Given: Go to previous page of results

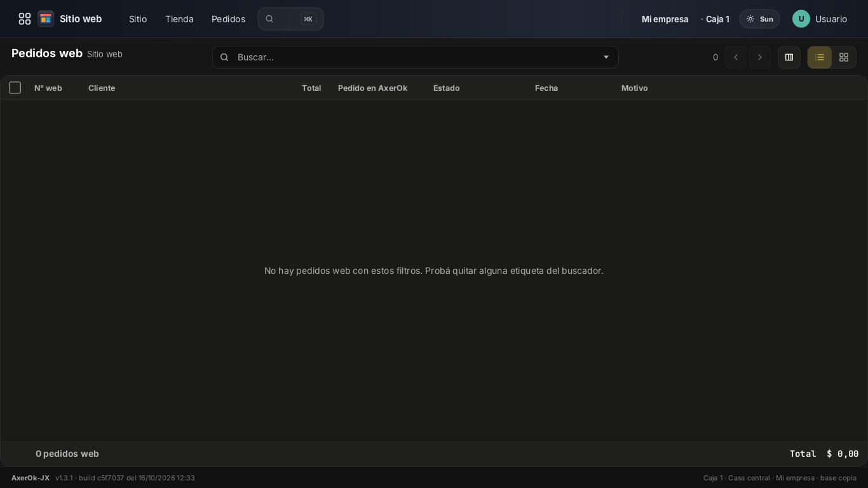Looking at the screenshot, I should click(x=736, y=57).
